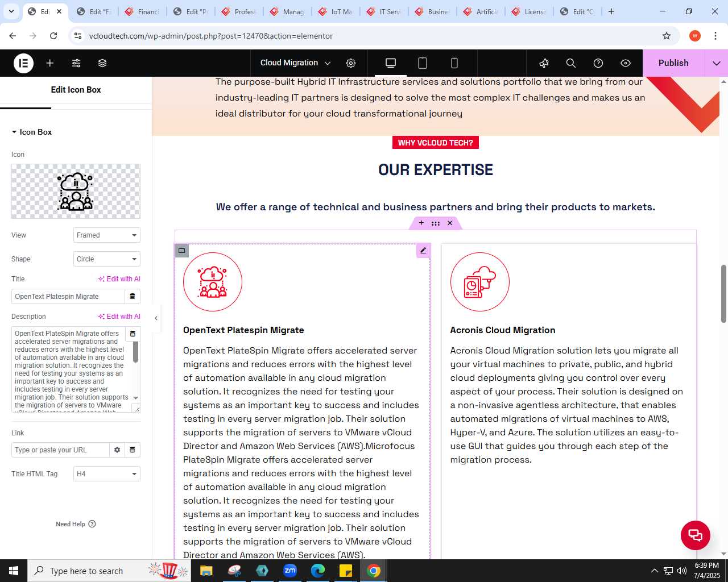Add section using the plus handle
The width and height of the screenshot is (728, 582).
pos(421,223)
